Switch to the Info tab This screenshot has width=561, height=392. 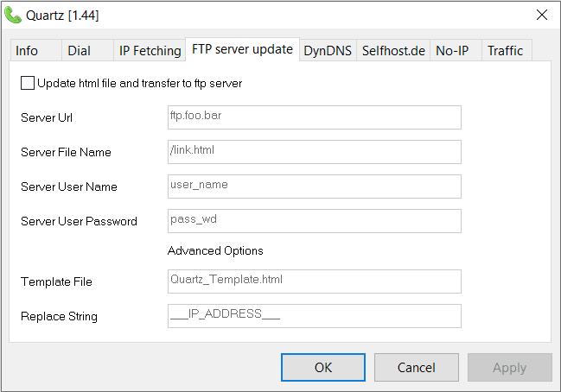27,51
